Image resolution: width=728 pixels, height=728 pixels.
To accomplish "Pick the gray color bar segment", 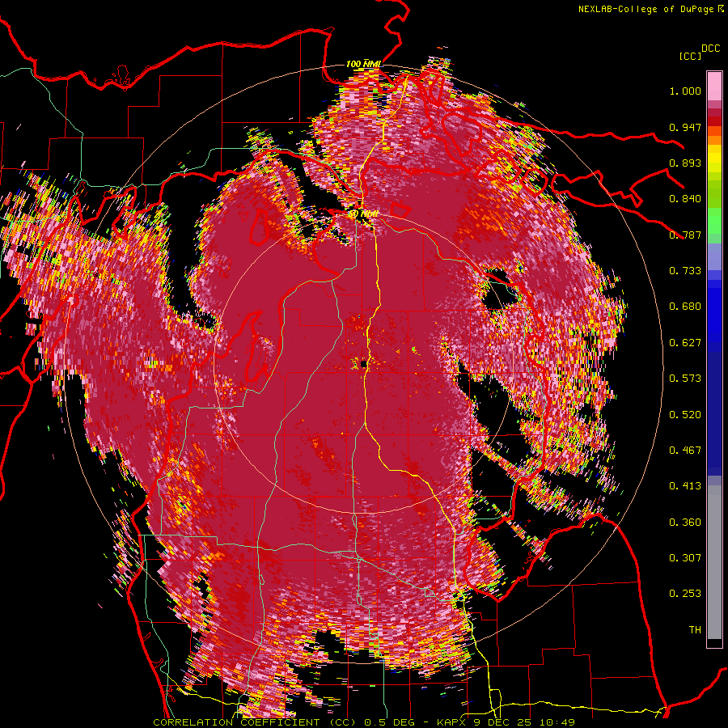I will [714, 562].
